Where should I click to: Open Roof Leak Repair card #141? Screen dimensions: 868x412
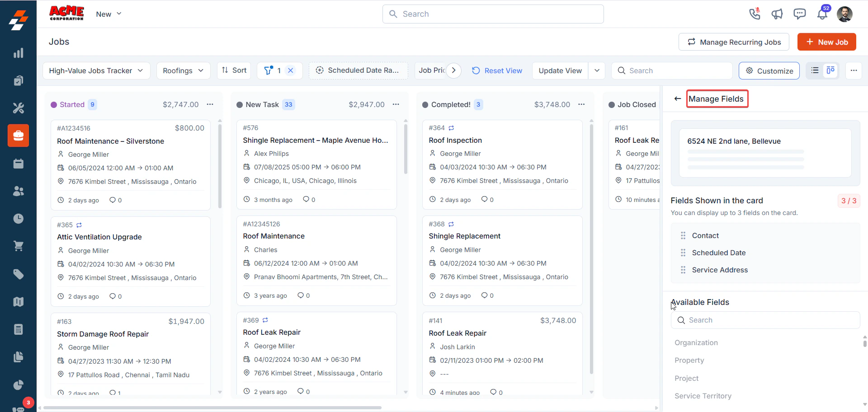pyautogui.click(x=502, y=354)
